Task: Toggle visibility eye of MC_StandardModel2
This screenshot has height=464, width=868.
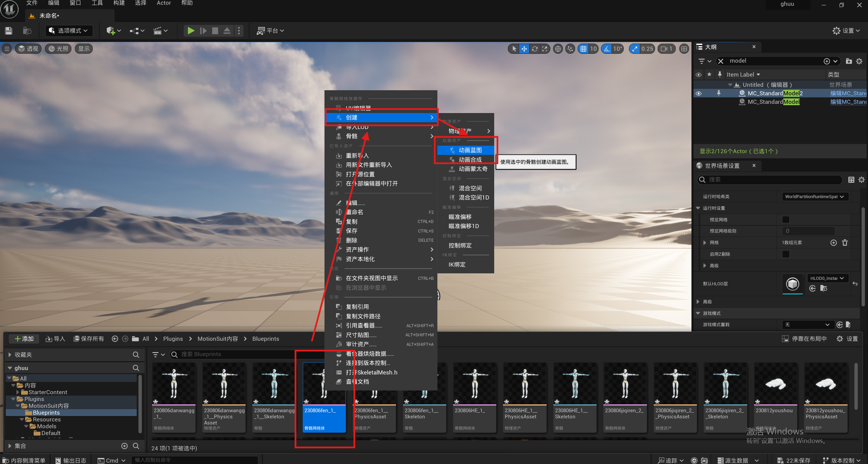Action: 699,93
